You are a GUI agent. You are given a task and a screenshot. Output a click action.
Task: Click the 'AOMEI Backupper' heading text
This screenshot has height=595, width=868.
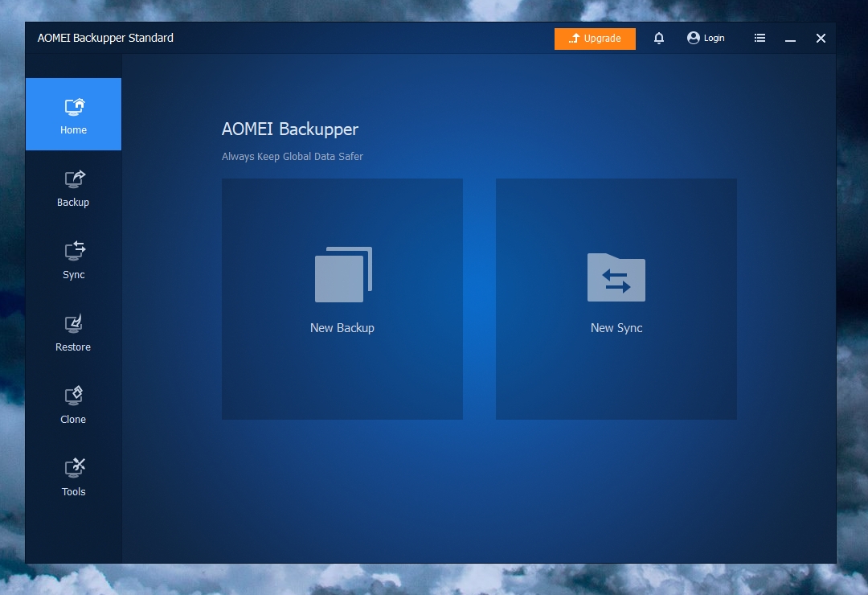pyautogui.click(x=290, y=129)
